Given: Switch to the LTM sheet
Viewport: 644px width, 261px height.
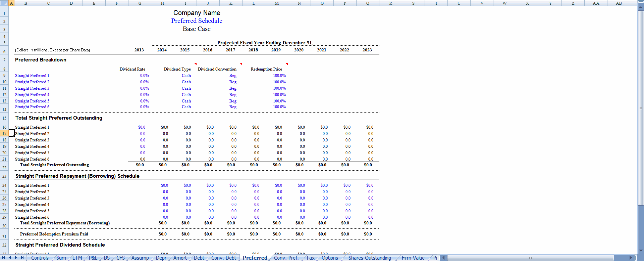Looking at the screenshot, I should [77, 258].
